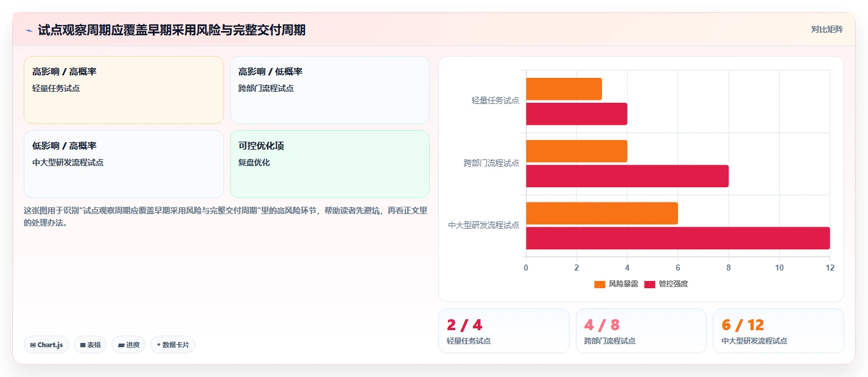The height and width of the screenshot is (377, 868).
Task: Select 轻量任务试点 inside the 高影响 / 高概率 card
Action: tap(56, 88)
